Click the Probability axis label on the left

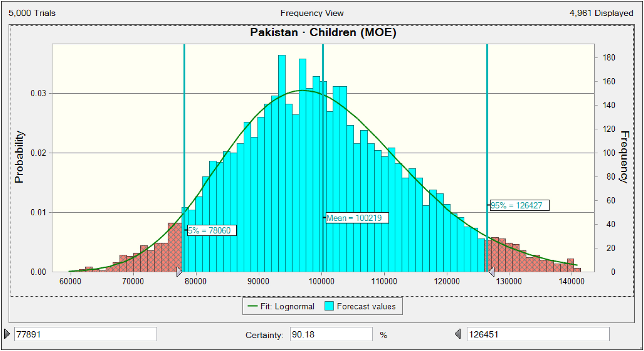click(x=19, y=157)
